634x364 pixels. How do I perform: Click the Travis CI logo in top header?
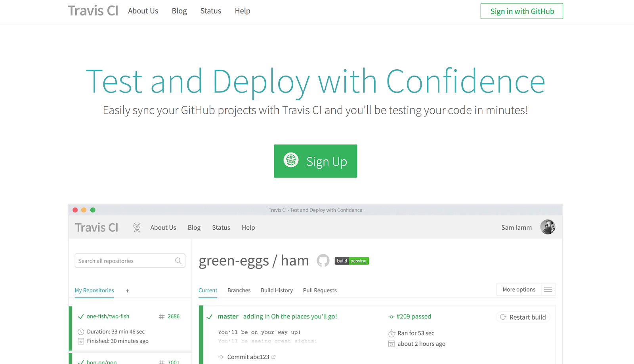coord(93,11)
